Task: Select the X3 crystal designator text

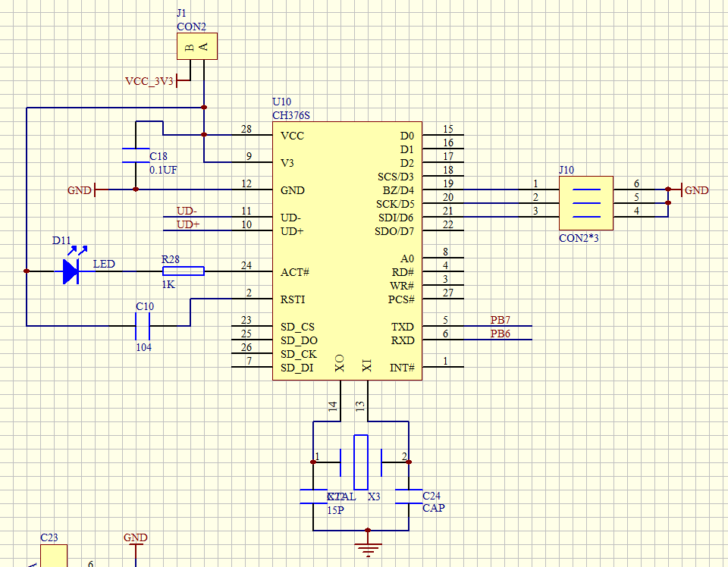Action: coord(374,497)
